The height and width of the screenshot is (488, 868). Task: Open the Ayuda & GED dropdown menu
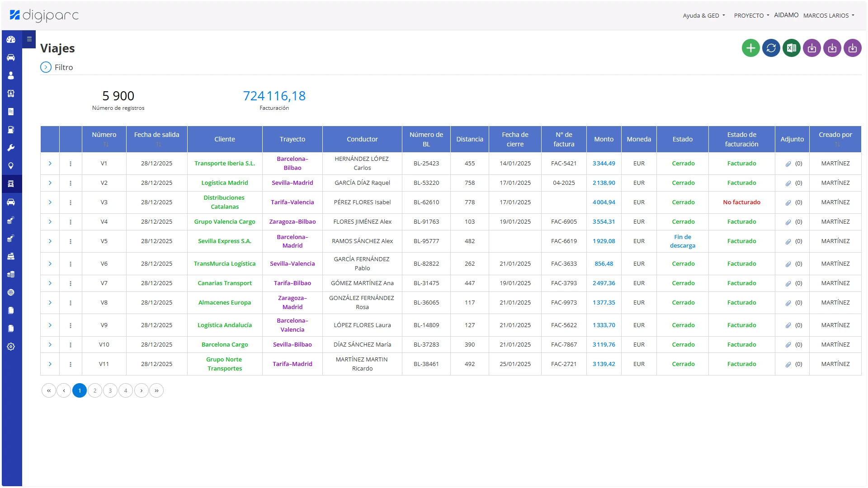703,15
